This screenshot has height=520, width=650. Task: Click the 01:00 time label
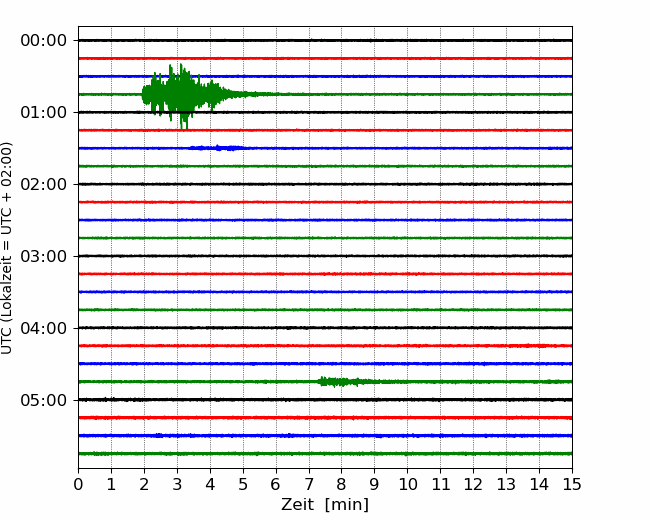tap(44, 112)
